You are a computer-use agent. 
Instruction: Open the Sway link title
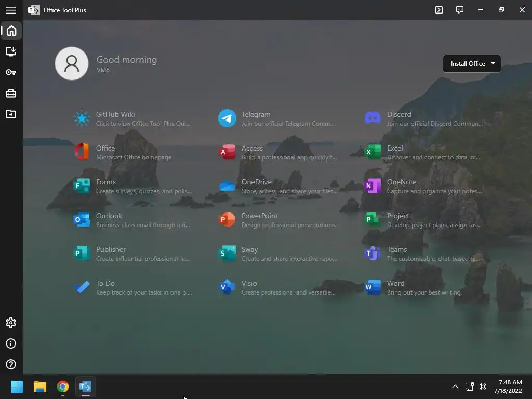[249, 249]
